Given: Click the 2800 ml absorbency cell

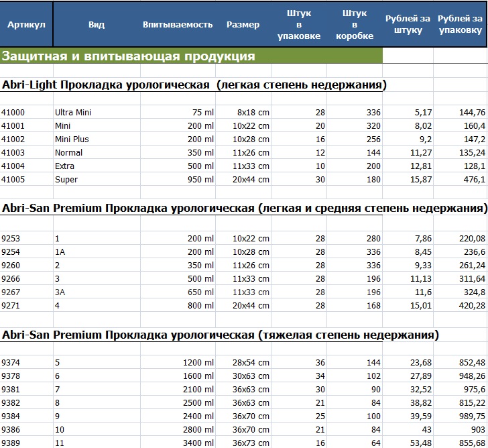Looking at the screenshot, I should coord(178,429).
